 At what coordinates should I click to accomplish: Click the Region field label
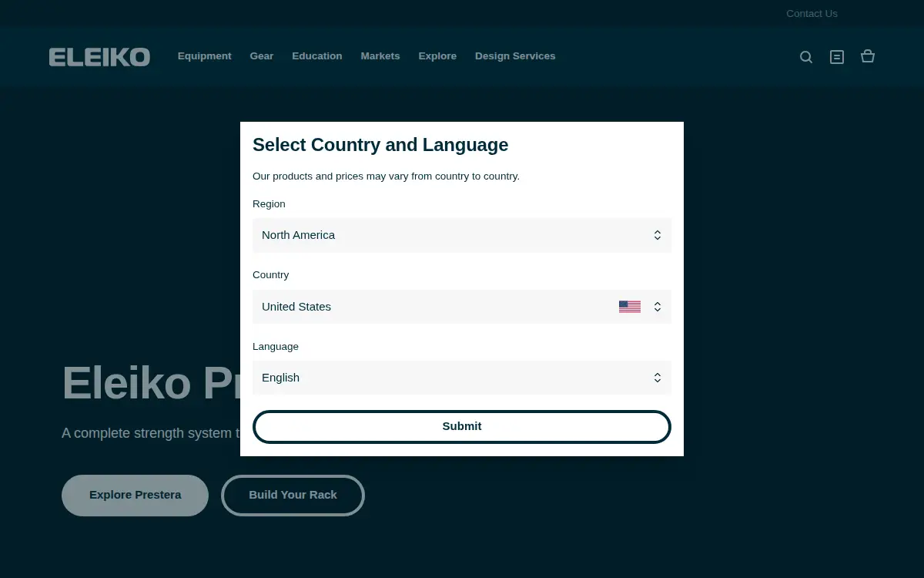click(269, 204)
